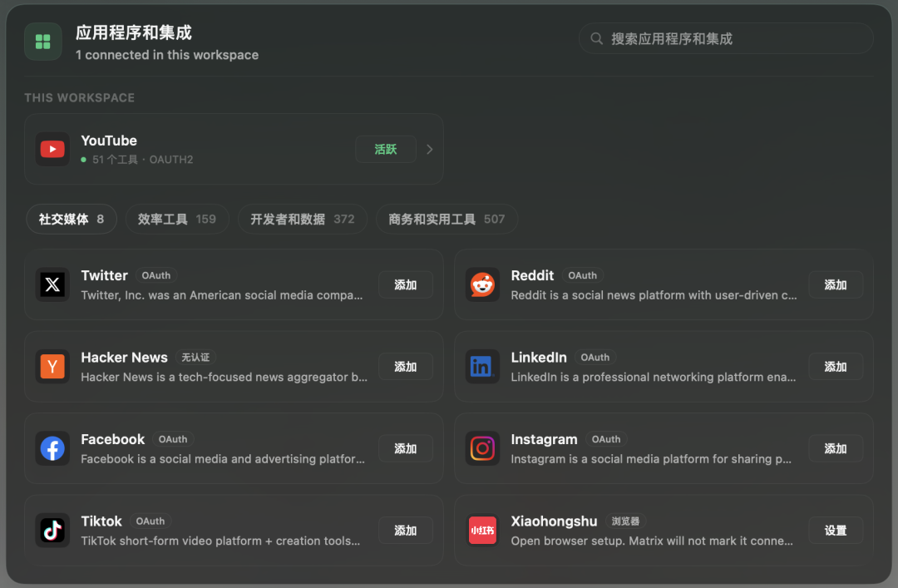This screenshot has width=898, height=588.
Task: Click the LinkedIn logo icon
Action: point(482,366)
